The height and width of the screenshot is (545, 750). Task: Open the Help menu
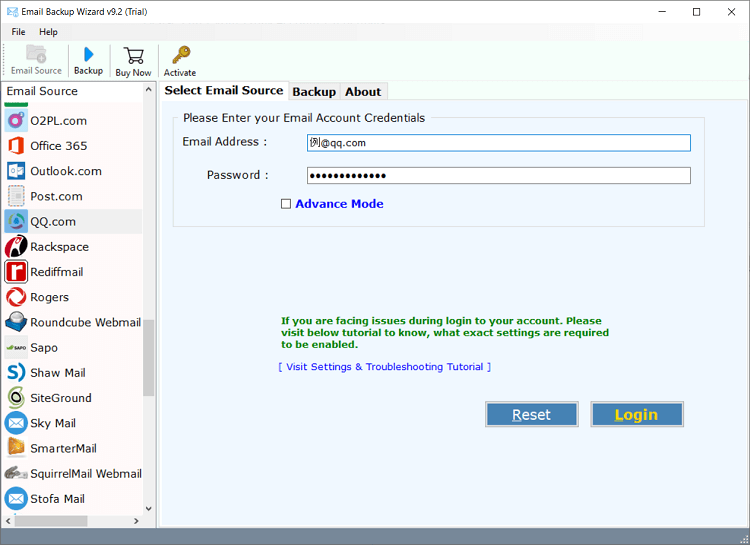(x=48, y=32)
